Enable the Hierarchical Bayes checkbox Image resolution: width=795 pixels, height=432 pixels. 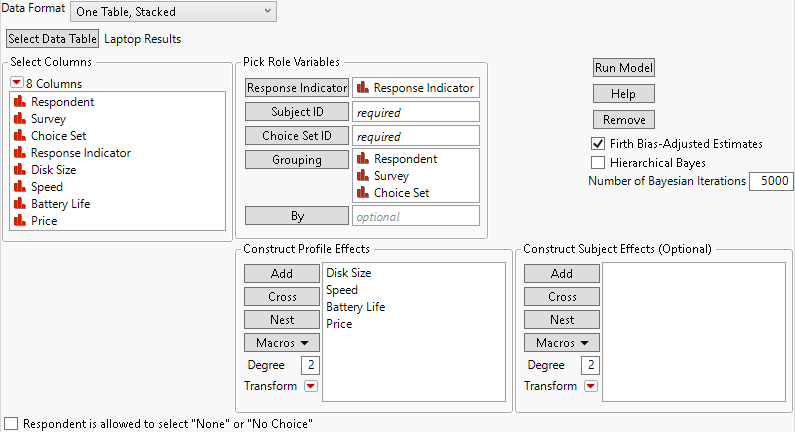tap(599, 162)
